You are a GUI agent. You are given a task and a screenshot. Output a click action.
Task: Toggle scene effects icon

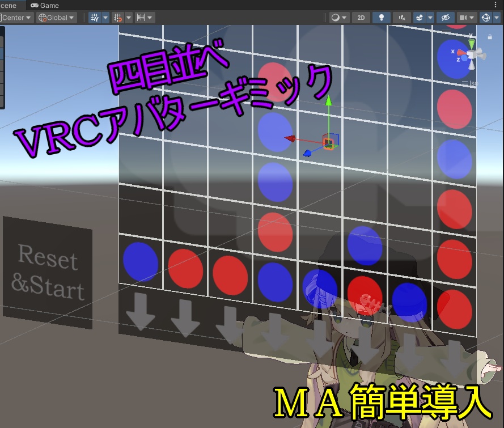click(x=420, y=18)
